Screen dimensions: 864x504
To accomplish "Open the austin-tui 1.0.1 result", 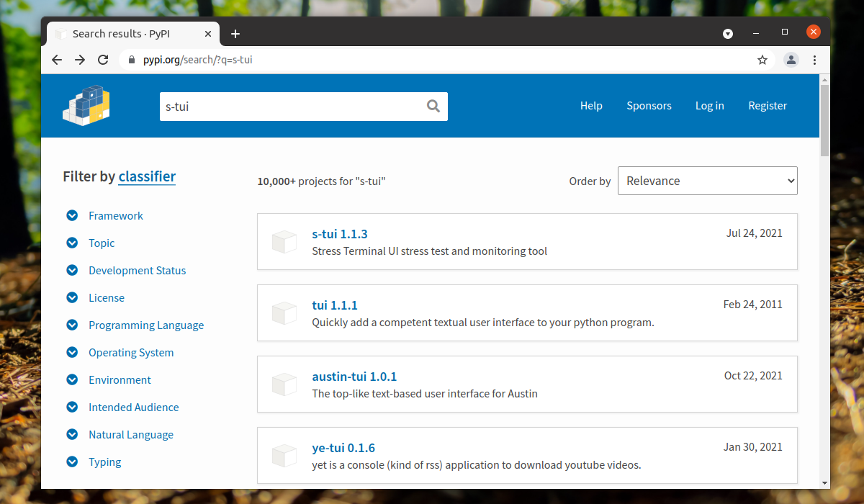I will (354, 377).
